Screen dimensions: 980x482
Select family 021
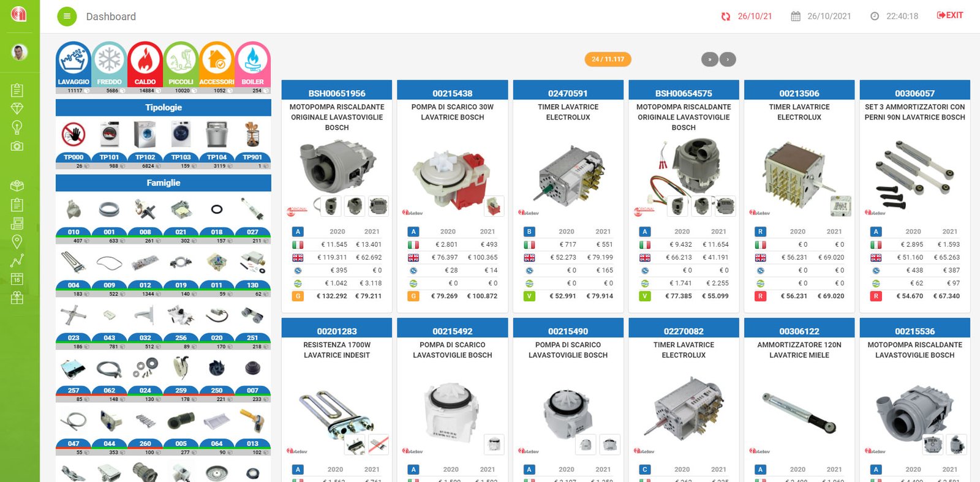181,219
